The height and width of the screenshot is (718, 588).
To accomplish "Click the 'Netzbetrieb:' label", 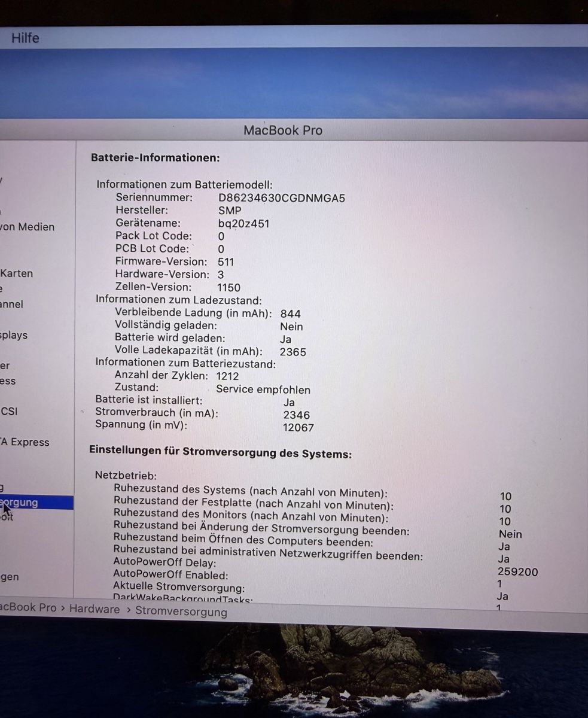I will click(126, 476).
